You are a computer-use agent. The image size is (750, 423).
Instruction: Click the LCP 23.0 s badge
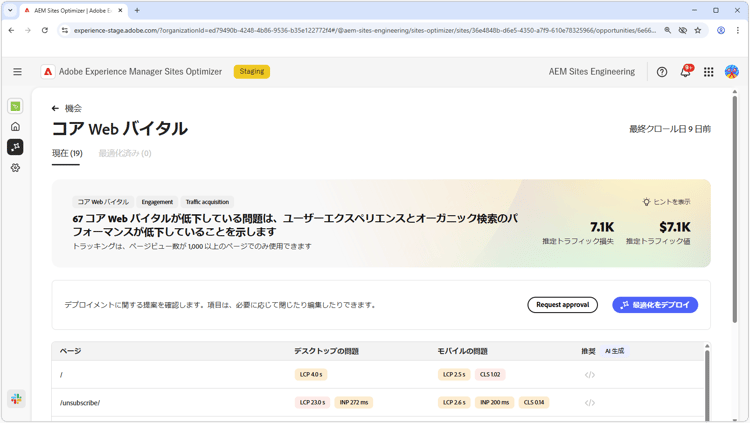(x=312, y=403)
